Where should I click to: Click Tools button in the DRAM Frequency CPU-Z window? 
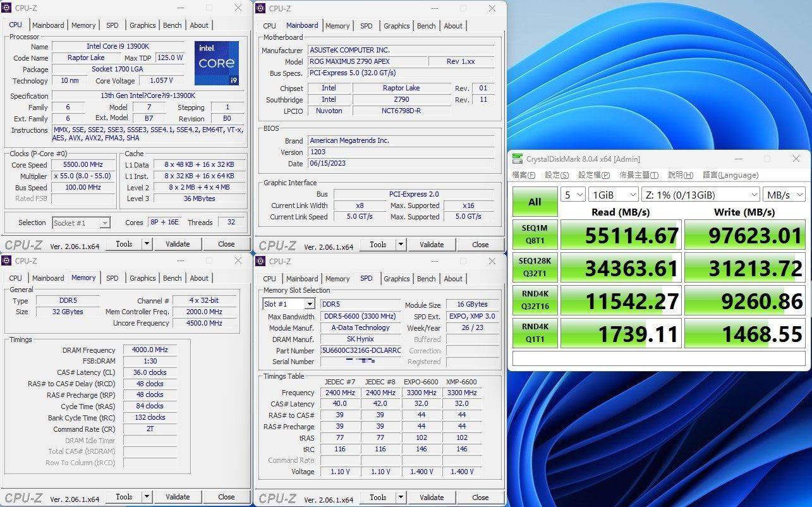tap(124, 497)
